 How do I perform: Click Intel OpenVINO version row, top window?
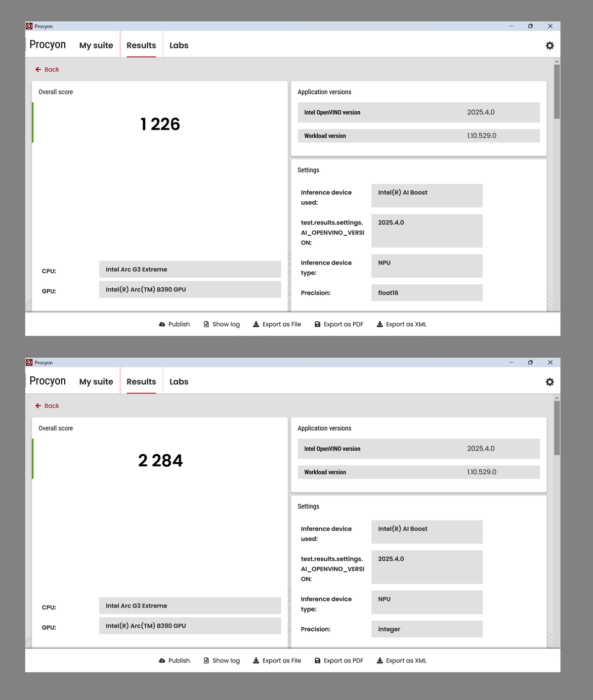419,112
